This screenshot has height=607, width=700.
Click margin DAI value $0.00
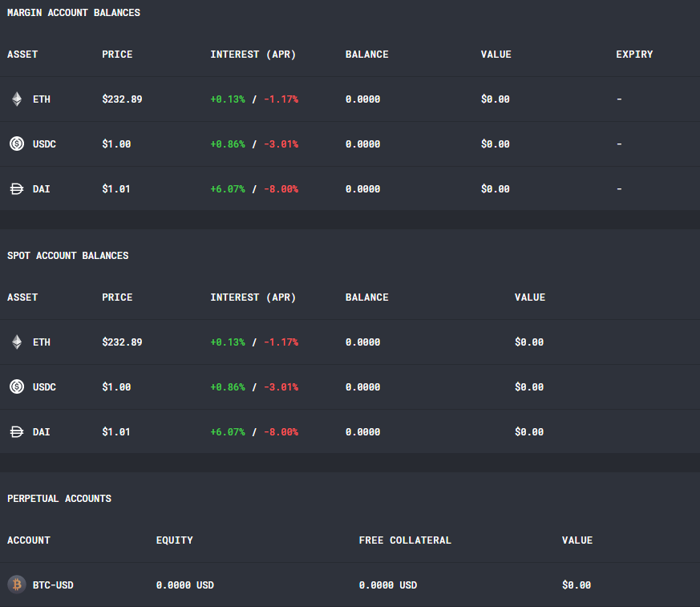[495, 188]
